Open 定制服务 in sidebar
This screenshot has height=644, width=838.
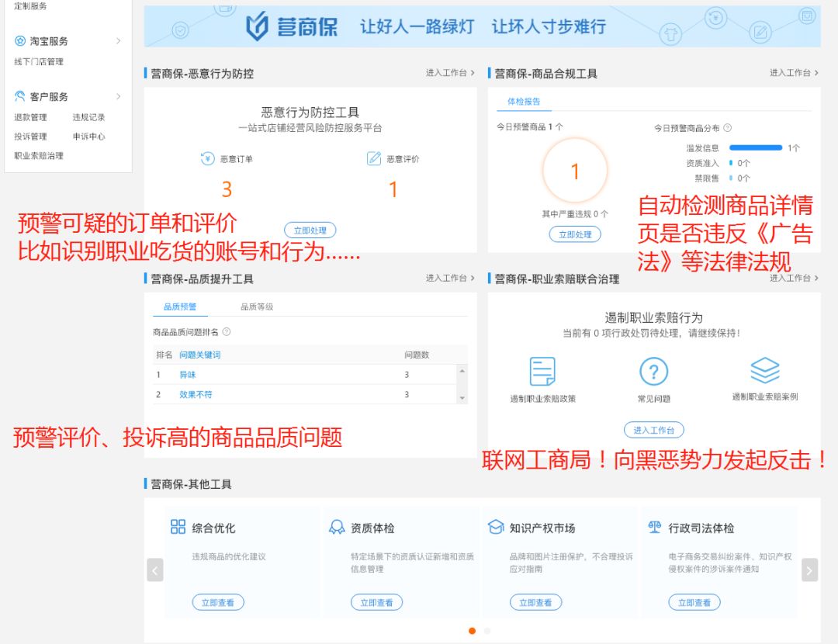30,6
